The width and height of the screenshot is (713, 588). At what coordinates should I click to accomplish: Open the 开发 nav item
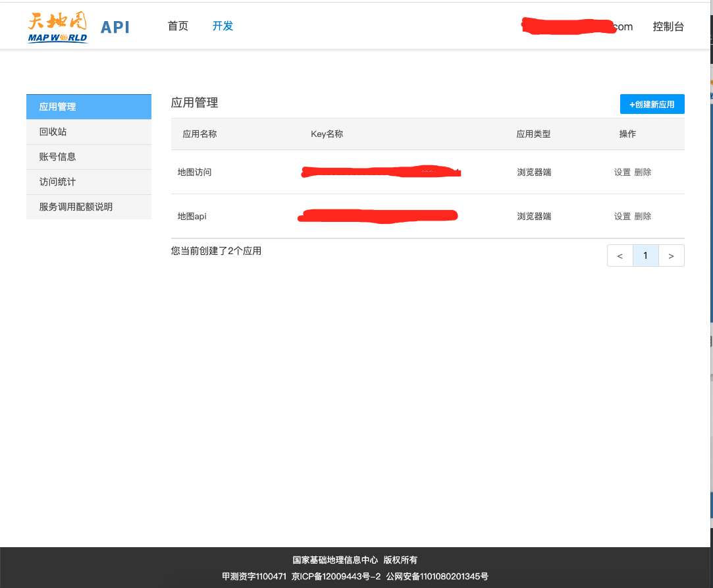(223, 26)
